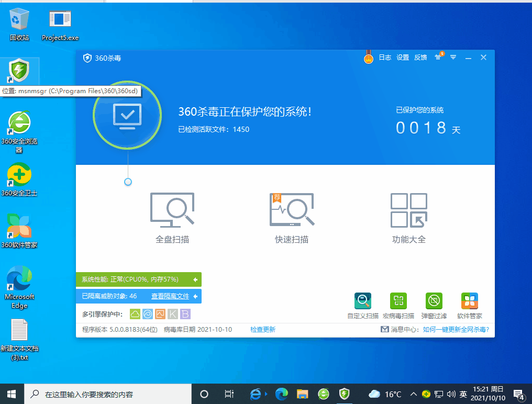The height and width of the screenshot is (404, 532).
Task: View quarantined files (查看隔离文件)
Action: click(170, 296)
